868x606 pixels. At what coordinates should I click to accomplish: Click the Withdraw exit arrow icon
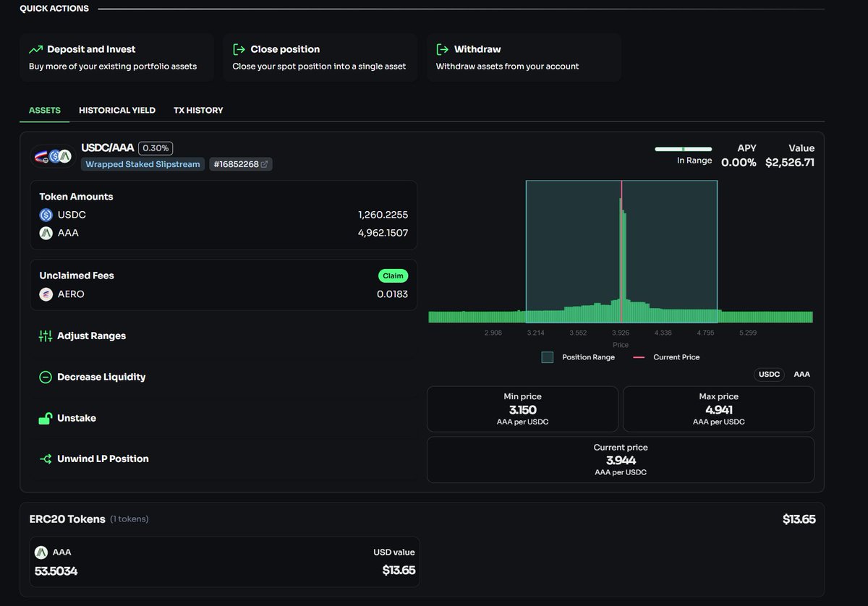click(442, 49)
